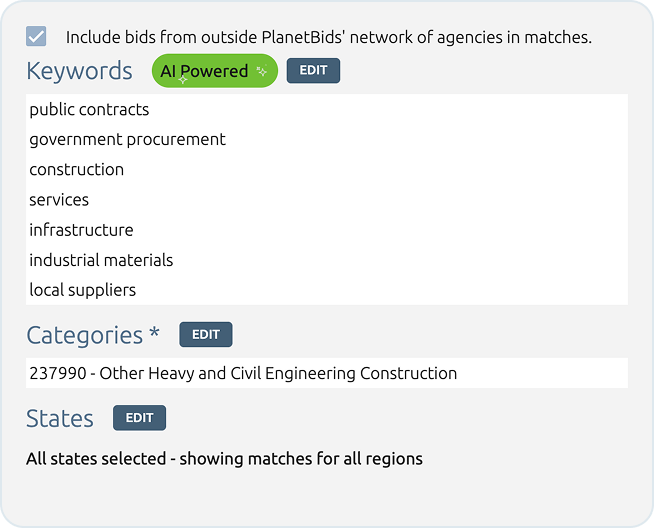Click the Keywords section heading

(x=79, y=71)
